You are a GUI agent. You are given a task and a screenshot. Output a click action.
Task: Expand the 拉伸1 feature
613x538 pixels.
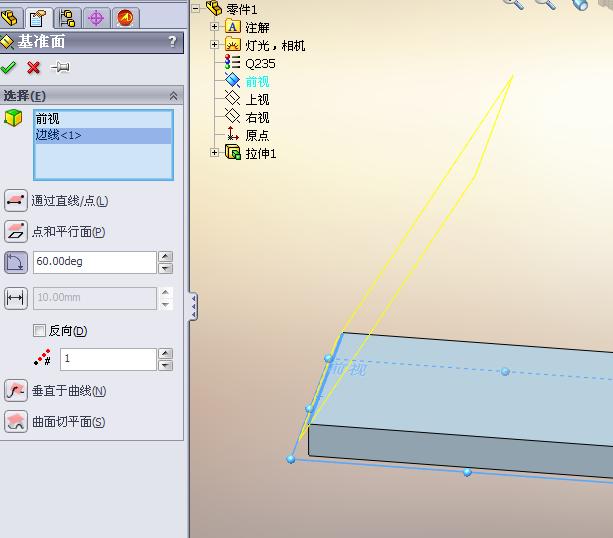click(214, 152)
